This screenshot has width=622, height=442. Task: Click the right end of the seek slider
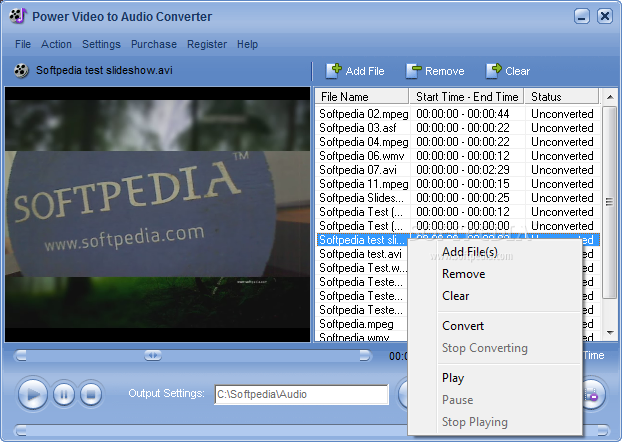365,355
